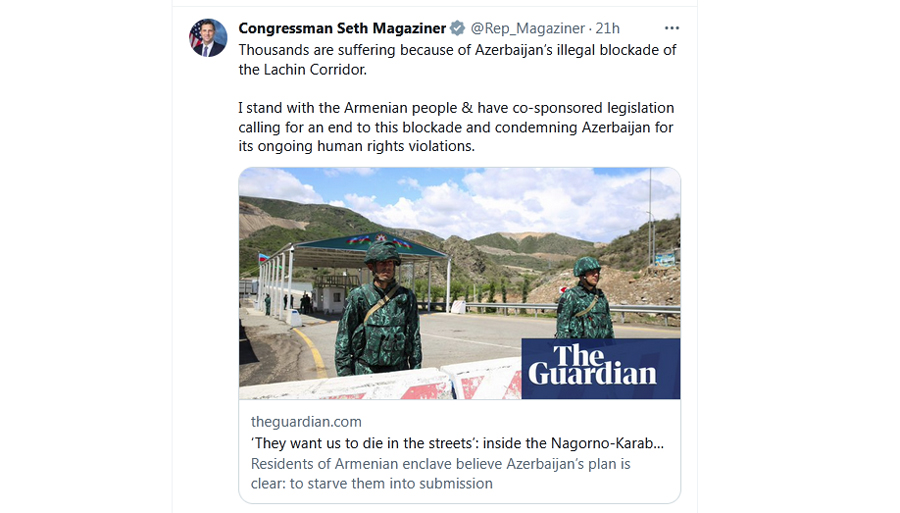Open the @Rep_Magaziner handle link
The width and height of the screenshot is (900, 513).
(527, 28)
